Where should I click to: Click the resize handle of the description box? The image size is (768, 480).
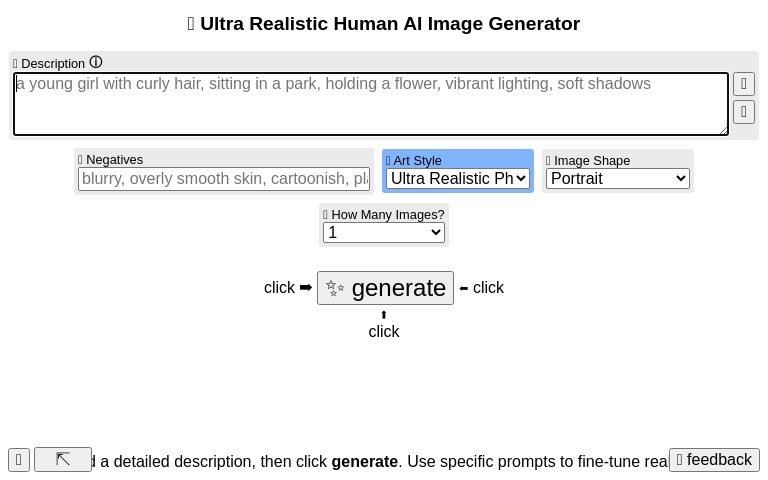click(x=723, y=129)
